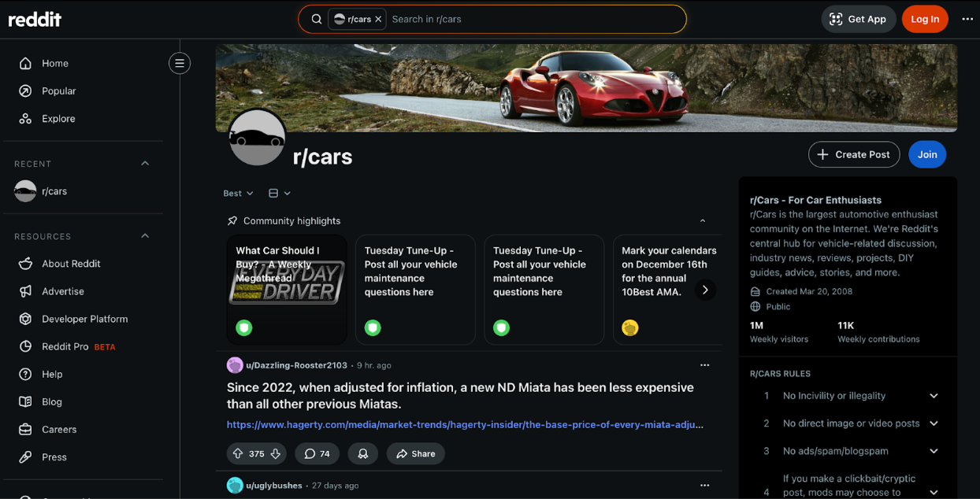Image resolution: width=980 pixels, height=499 pixels.
Task: Downvote the ND Miata post
Action: 276,453
